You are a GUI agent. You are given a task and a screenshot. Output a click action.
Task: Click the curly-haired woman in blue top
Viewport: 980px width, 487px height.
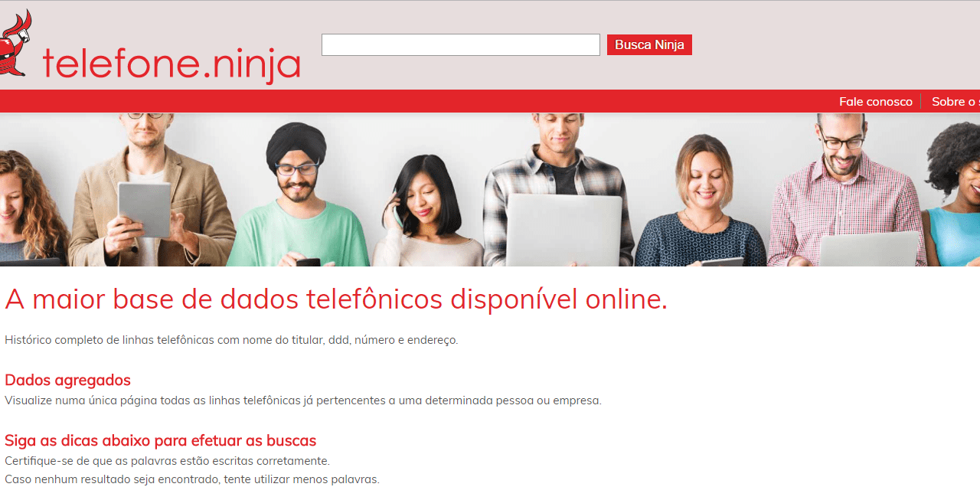click(955, 194)
